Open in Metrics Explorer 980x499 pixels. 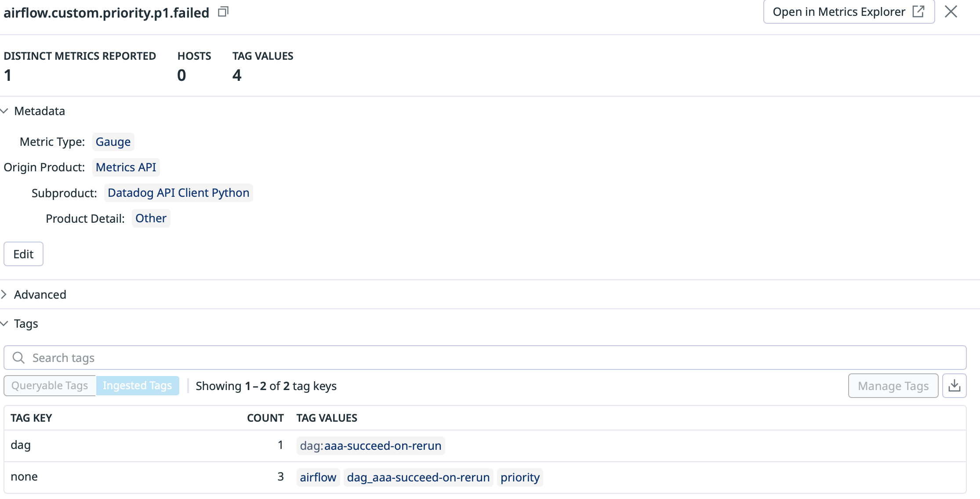[x=848, y=12]
